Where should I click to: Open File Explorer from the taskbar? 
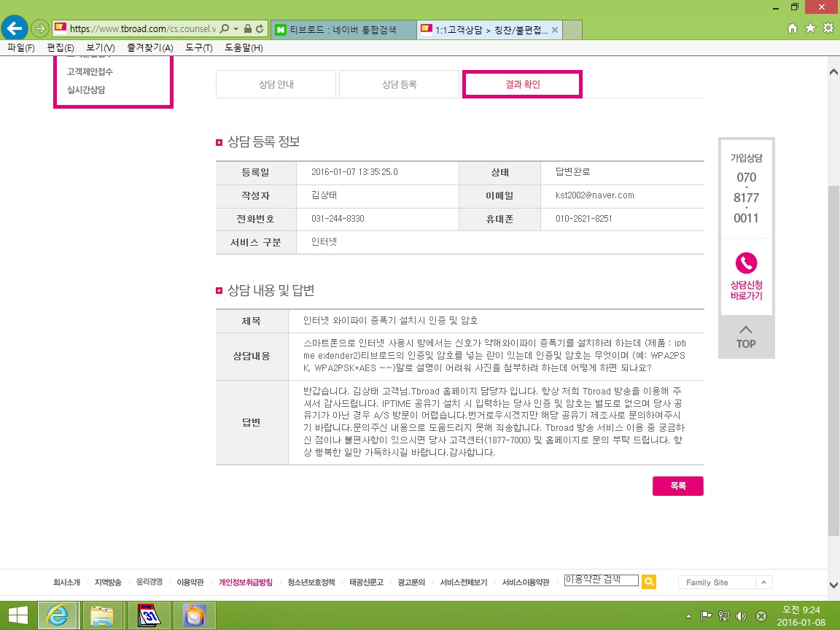click(x=102, y=615)
